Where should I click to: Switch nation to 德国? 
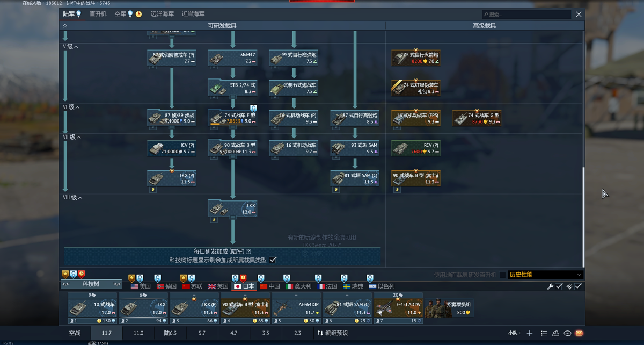[x=167, y=286]
